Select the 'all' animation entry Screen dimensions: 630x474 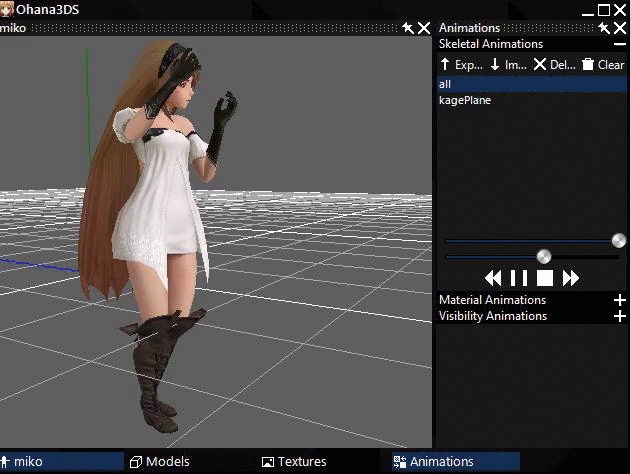click(x=532, y=84)
